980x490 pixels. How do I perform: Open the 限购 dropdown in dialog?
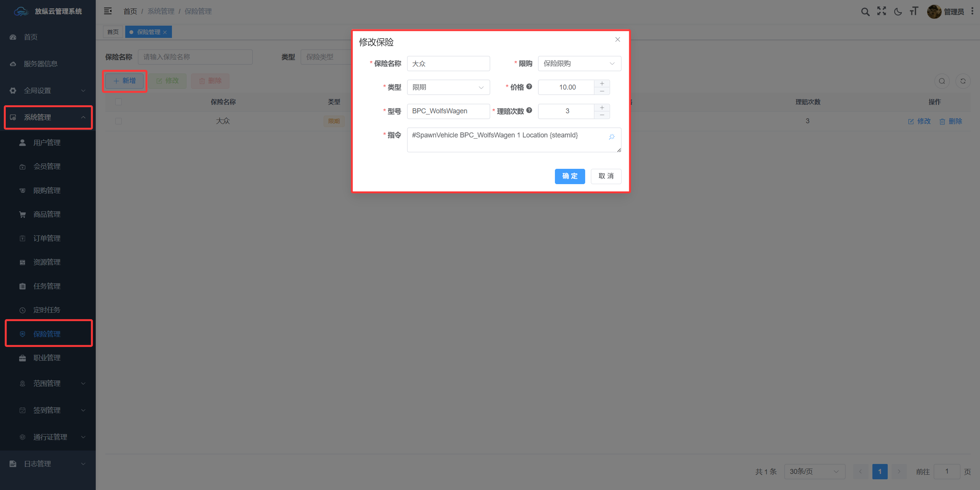pyautogui.click(x=579, y=64)
